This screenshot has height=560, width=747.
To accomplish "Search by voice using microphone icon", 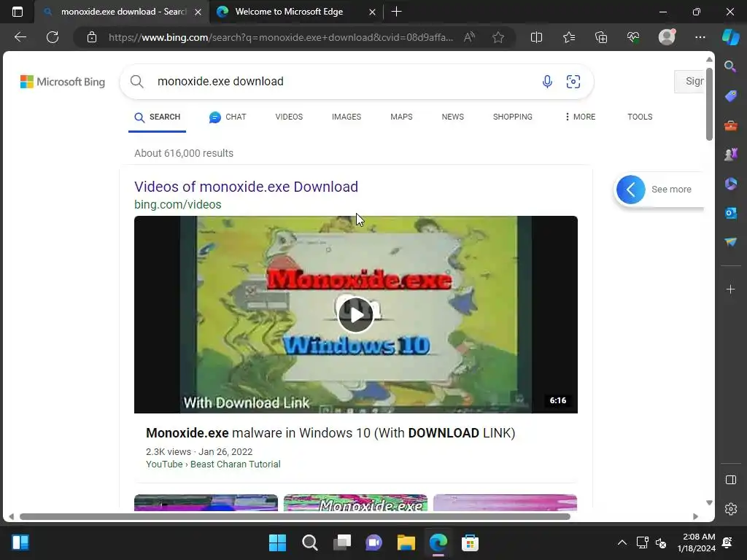I will tap(547, 82).
